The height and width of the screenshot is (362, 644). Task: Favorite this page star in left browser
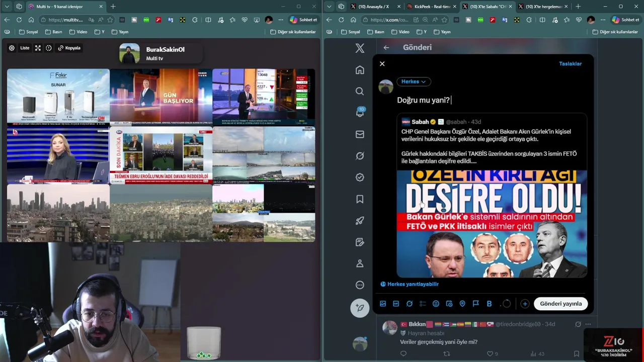point(110,20)
